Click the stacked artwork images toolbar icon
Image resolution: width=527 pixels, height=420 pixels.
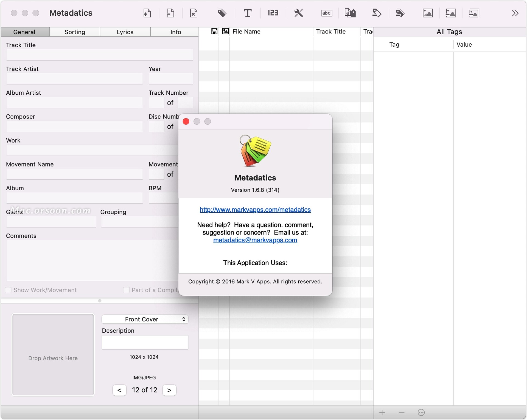point(474,13)
